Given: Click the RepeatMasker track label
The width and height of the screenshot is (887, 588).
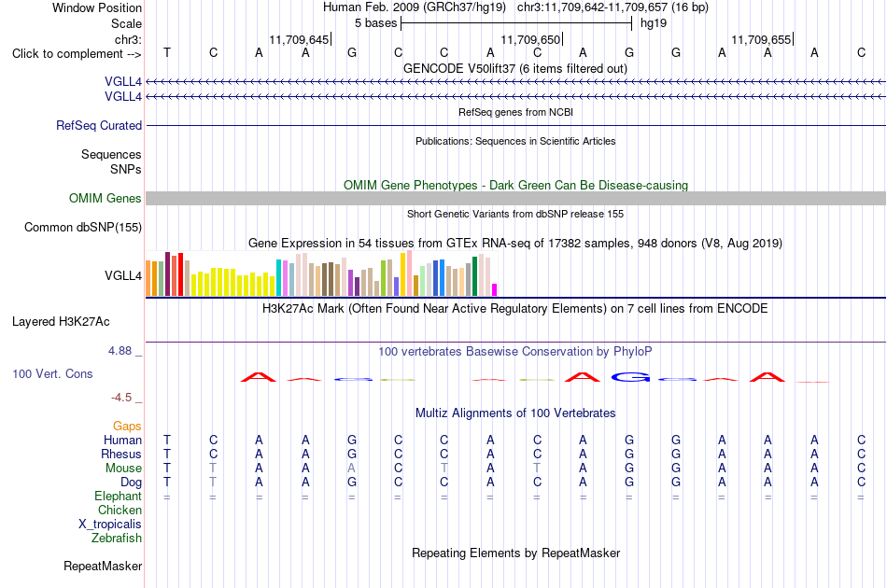Looking at the screenshot, I should 103,566.
